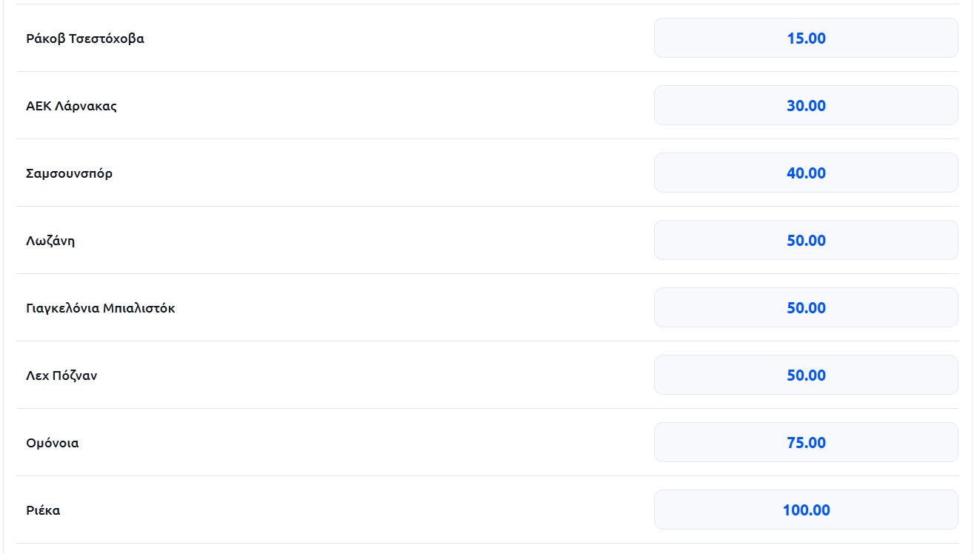Click the Λωζάνη team name
The image size is (980, 554).
pyautogui.click(x=50, y=241)
